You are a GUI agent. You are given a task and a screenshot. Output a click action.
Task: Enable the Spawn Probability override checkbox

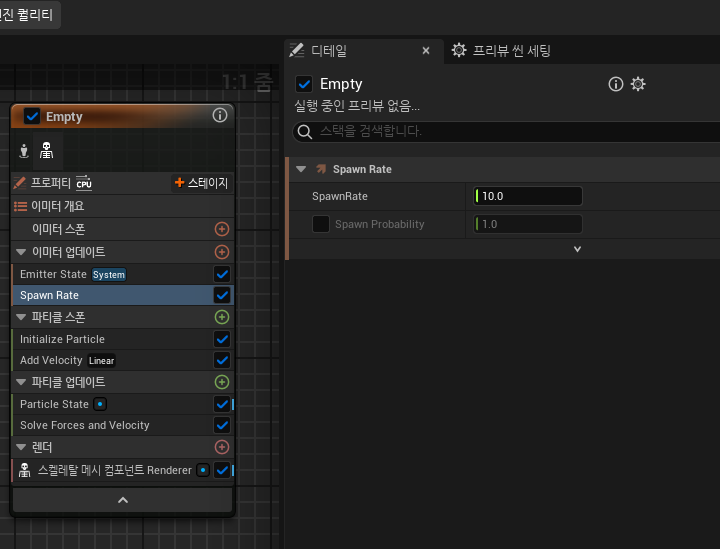tap(321, 224)
